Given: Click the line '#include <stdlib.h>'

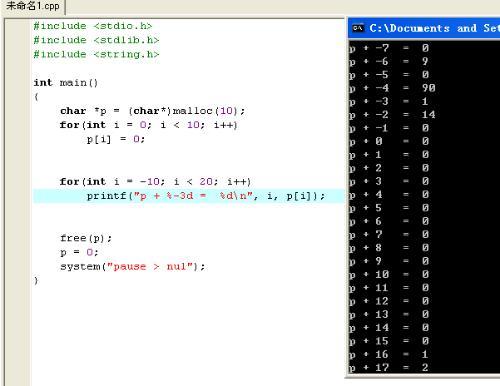Looking at the screenshot, I should click(96, 40).
